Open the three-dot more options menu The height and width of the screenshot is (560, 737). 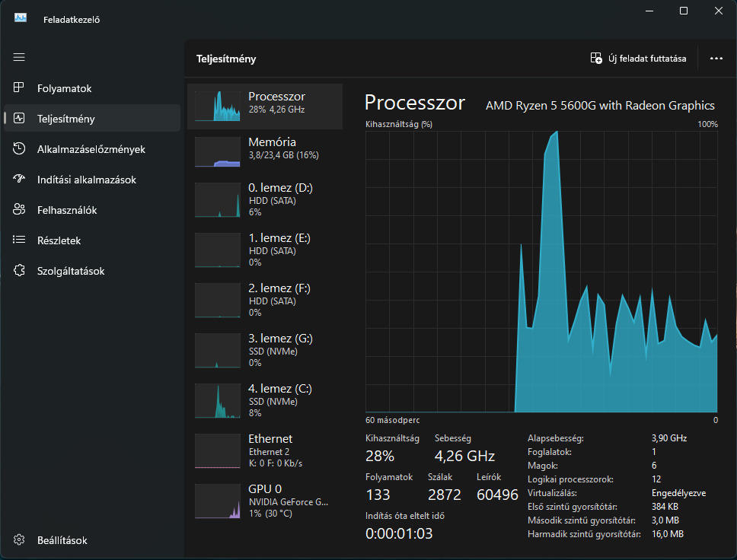(x=716, y=59)
